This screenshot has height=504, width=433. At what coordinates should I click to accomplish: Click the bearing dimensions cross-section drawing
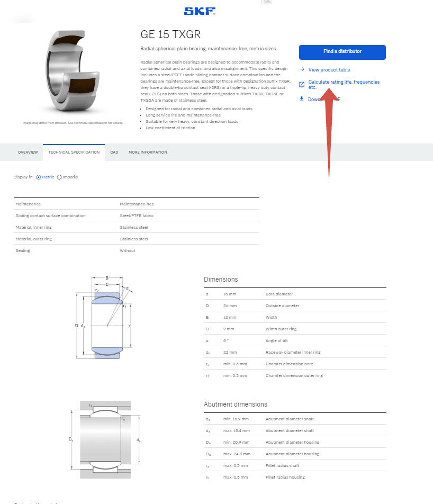[x=106, y=317]
